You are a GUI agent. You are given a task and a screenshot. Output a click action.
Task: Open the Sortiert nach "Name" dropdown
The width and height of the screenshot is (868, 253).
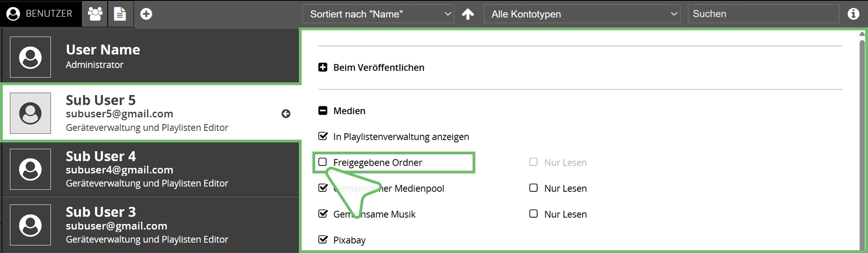point(378,14)
